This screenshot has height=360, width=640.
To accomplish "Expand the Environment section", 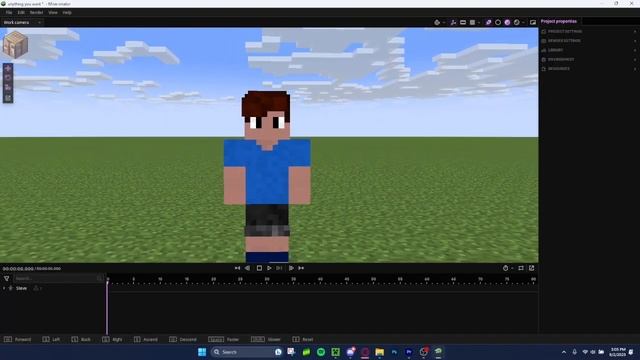I will [589, 60].
